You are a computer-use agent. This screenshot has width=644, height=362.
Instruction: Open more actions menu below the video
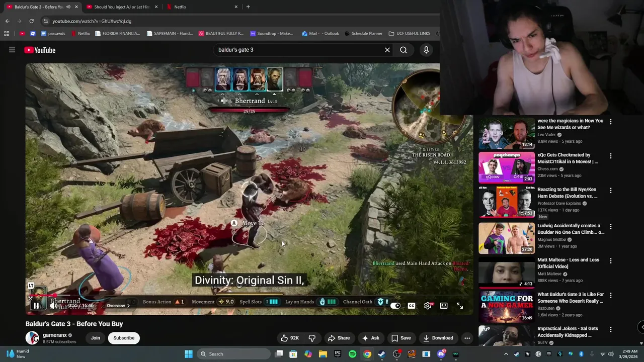tap(467, 338)
